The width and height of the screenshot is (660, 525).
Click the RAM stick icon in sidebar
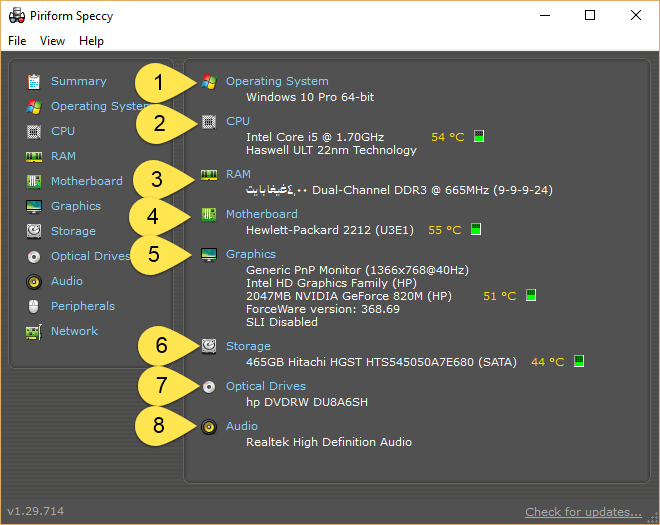34,157
